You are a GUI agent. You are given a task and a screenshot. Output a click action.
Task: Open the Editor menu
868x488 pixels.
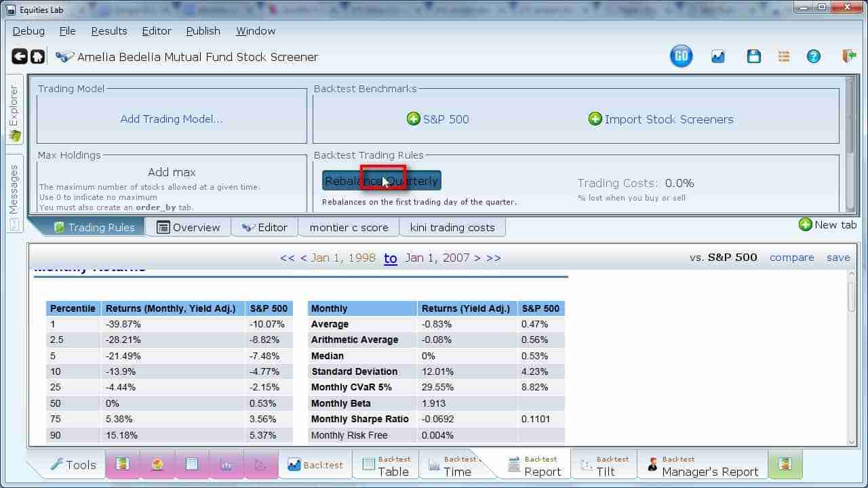pos(157,31)
